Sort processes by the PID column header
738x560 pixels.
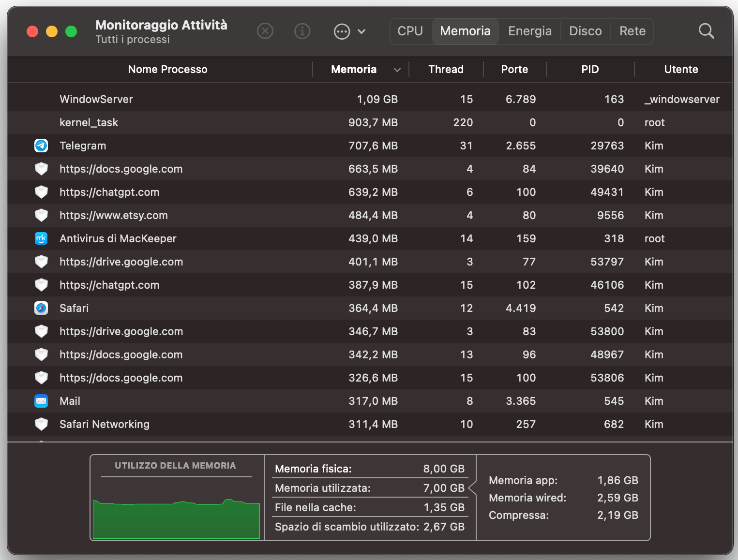pyautogui.click(x=590, y=69)
